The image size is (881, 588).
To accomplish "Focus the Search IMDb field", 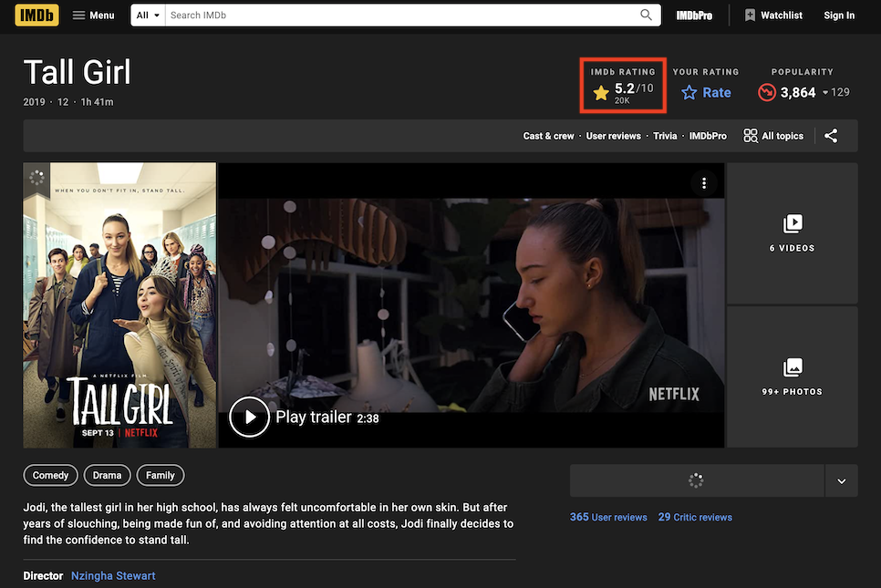I will pos(401,15).
